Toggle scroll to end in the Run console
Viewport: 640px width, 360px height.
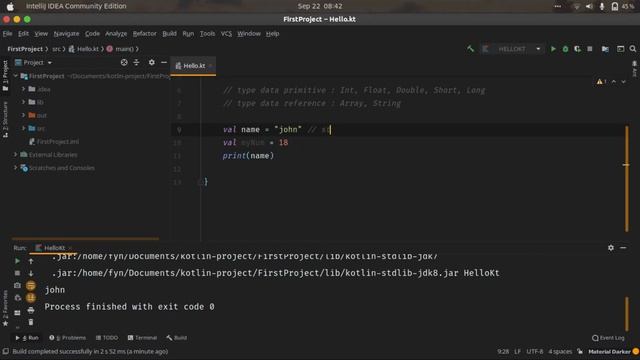click(31, 298)
